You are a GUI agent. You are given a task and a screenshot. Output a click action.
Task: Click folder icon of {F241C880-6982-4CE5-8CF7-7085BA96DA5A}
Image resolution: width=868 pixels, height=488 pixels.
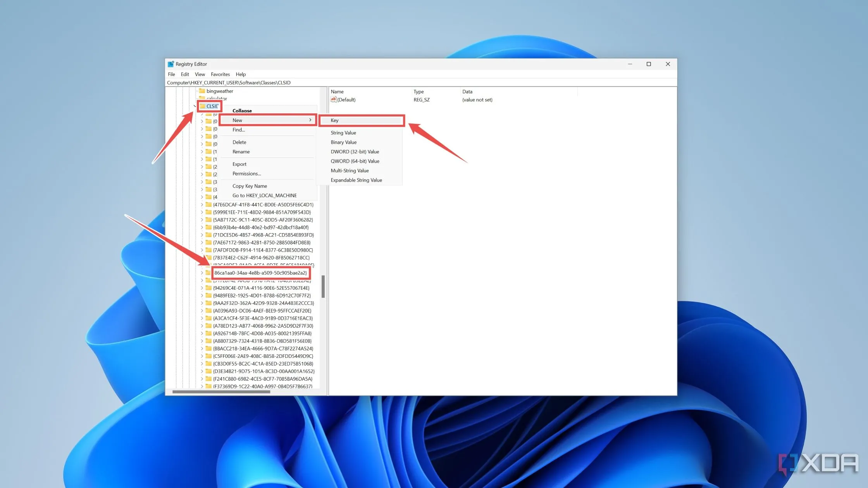[208, 379]
